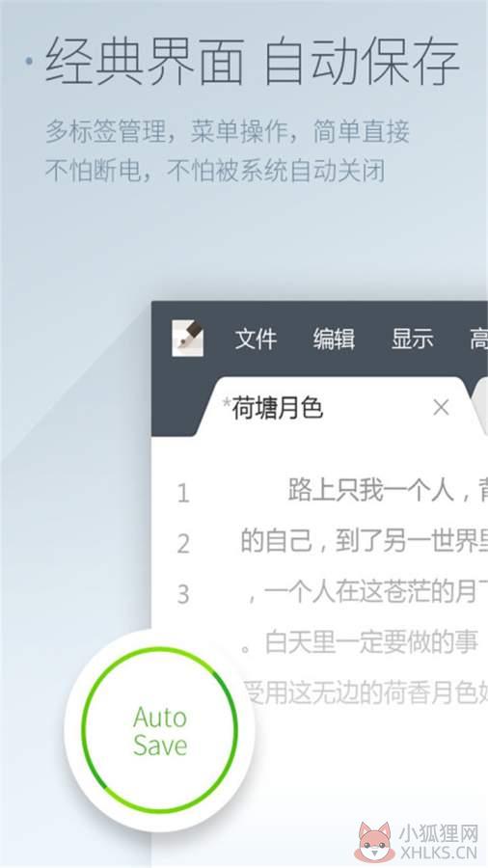
Task: Close the 荷塘月色 tab
Action: [441, 408]
